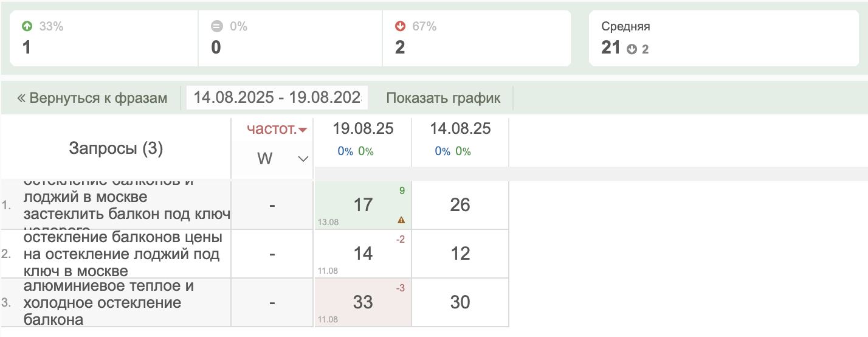Click the "Запросы (3)" column header

[115, 148]
